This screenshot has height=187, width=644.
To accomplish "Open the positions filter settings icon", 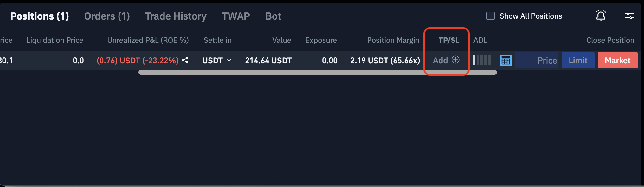I will tap(629, 16).
